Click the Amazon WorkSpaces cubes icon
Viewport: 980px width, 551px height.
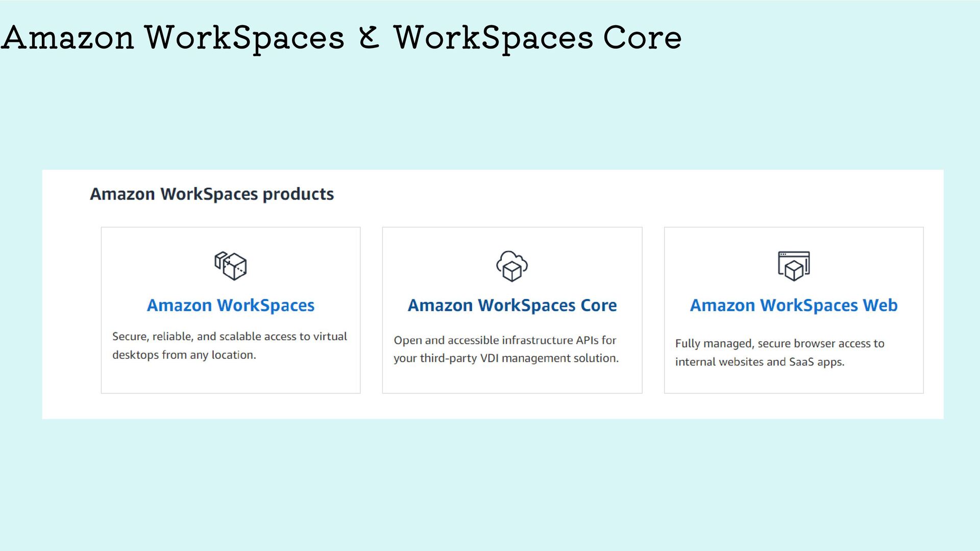point(230,266)
